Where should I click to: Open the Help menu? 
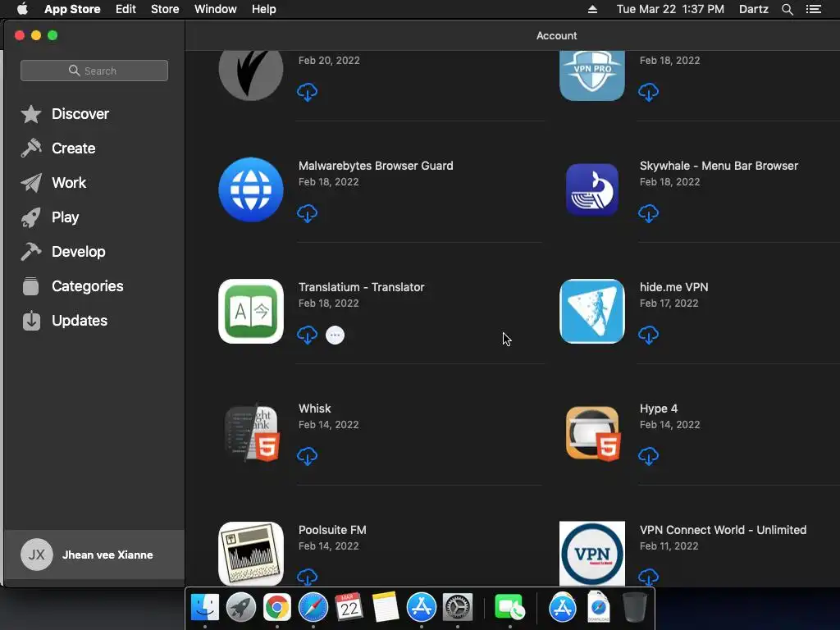click(x=264, y=9)
